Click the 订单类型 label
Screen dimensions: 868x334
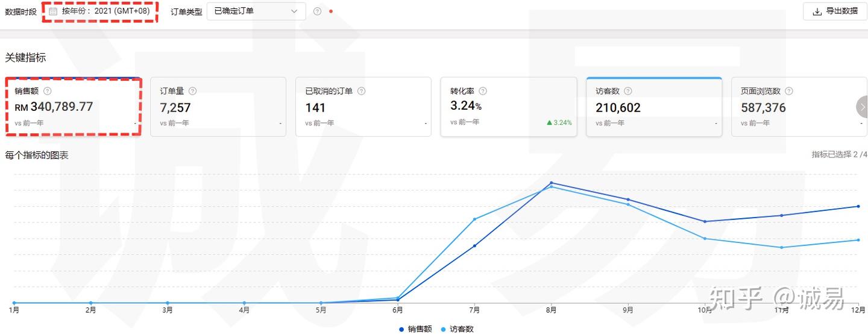tap(186, 11)
